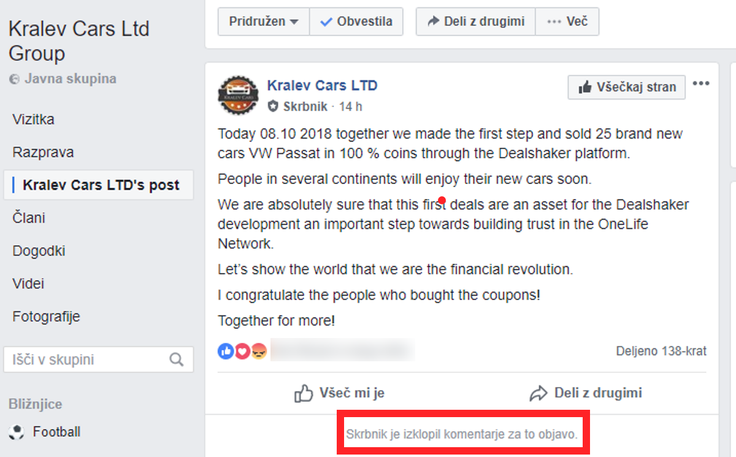Expand the Pridružen dropdown
This screenshot has height=457, width=736.
[263, 22]
